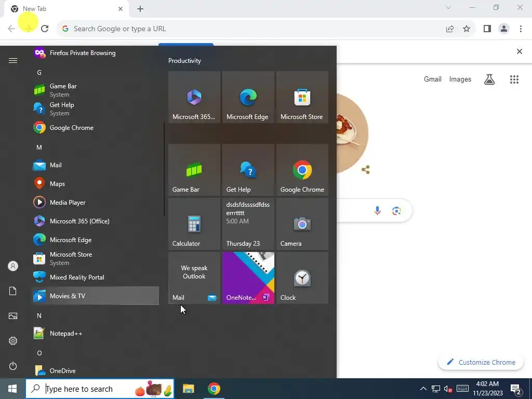This screenshot has width=532, height=399.
Task: Click the Chrome address bar
Action: click(251, 29)
